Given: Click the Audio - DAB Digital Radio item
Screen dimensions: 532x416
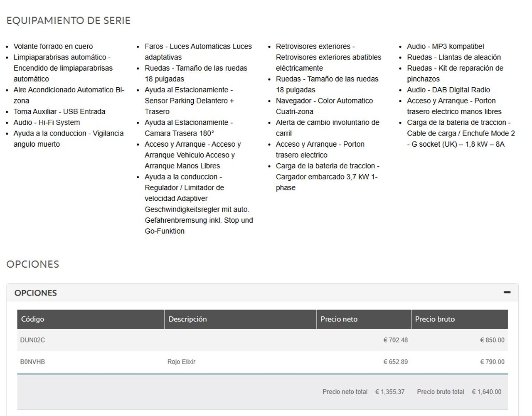Looking at the screenshot, I should click(448, 90).
